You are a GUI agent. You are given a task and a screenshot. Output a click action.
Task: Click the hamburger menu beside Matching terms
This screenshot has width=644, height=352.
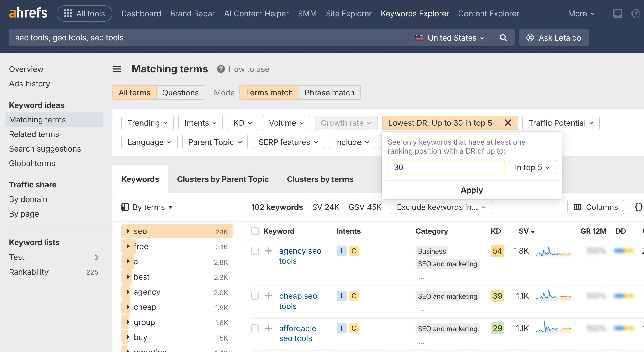pyautogui.click(x=117, y=69)
